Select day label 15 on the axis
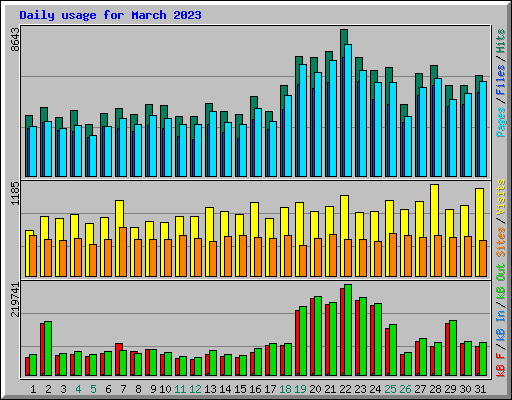 pyautogui.click(x=240, y=389)
